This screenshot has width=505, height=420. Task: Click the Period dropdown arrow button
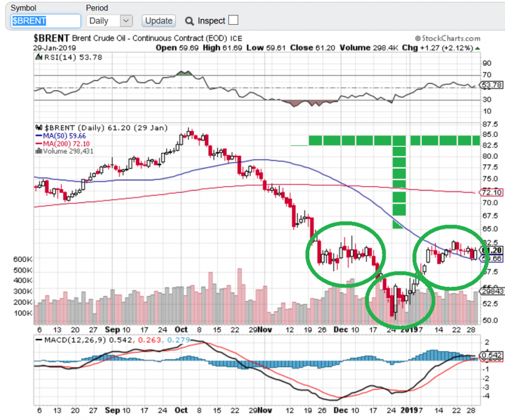[126, 21]
